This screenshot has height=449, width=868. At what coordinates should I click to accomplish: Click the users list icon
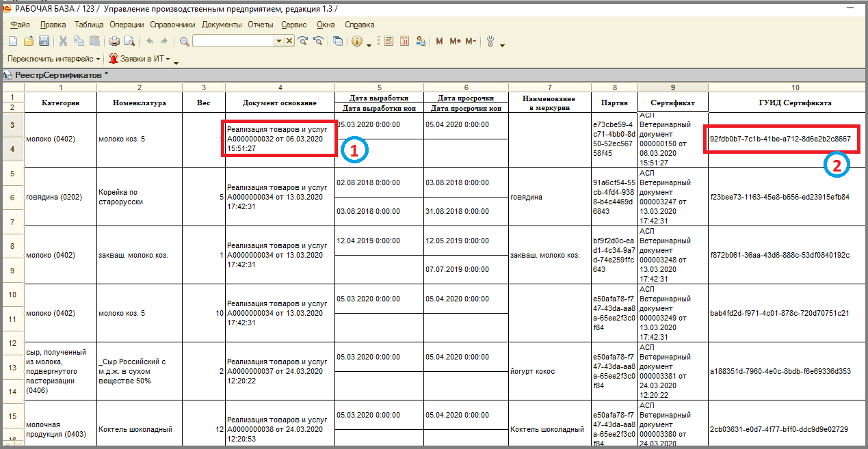421,41
